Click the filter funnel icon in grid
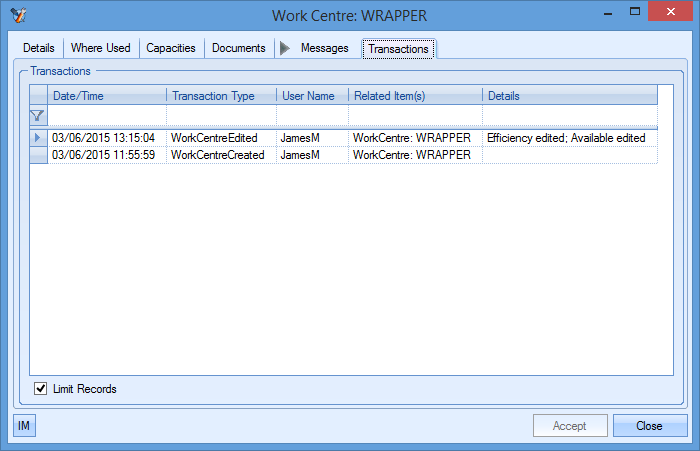Screen dimensions: 700x451 point(38,116)
